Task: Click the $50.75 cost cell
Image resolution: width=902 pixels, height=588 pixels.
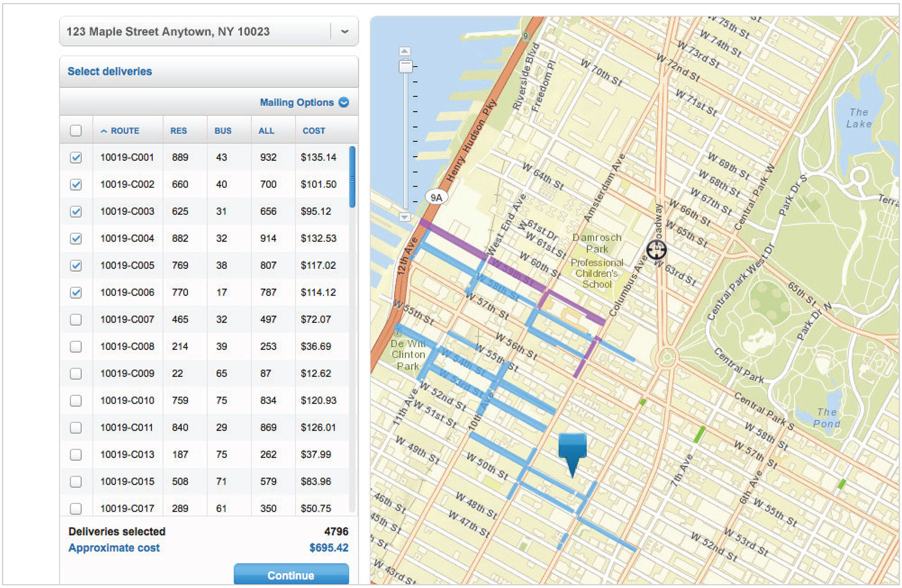Action: pyautogui.click(x=316, y=508)
